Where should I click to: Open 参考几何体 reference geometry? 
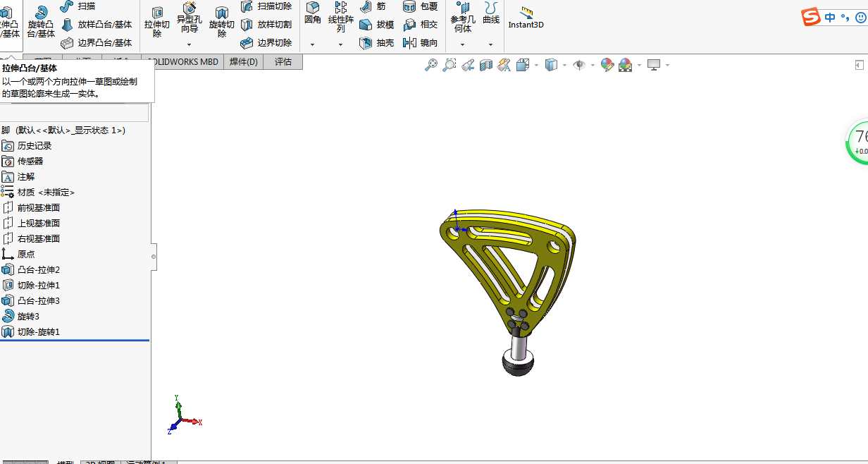pyautogui.click(x=463, y=18)
